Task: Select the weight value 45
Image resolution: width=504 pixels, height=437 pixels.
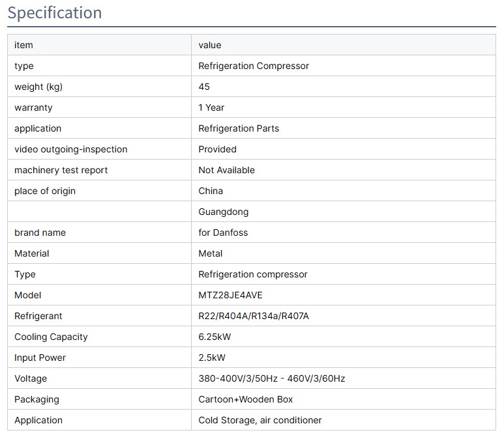Action: (x=204, y=87)
